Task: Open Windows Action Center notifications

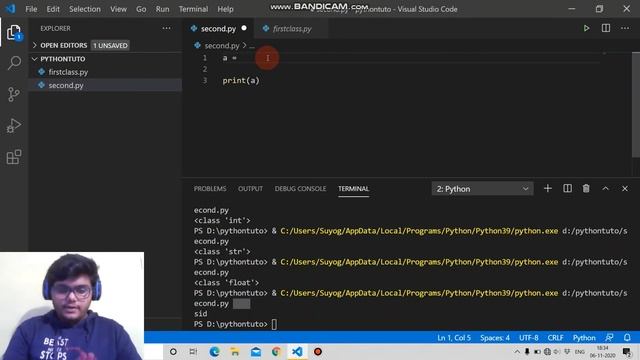Action: click(x=627, y=351)
